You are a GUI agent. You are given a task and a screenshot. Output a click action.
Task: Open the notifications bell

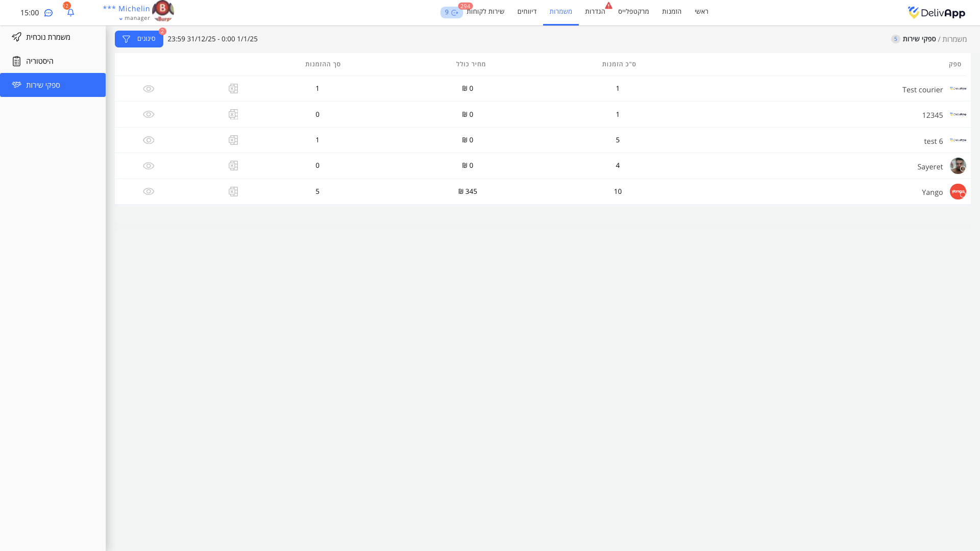click(70, 13)
